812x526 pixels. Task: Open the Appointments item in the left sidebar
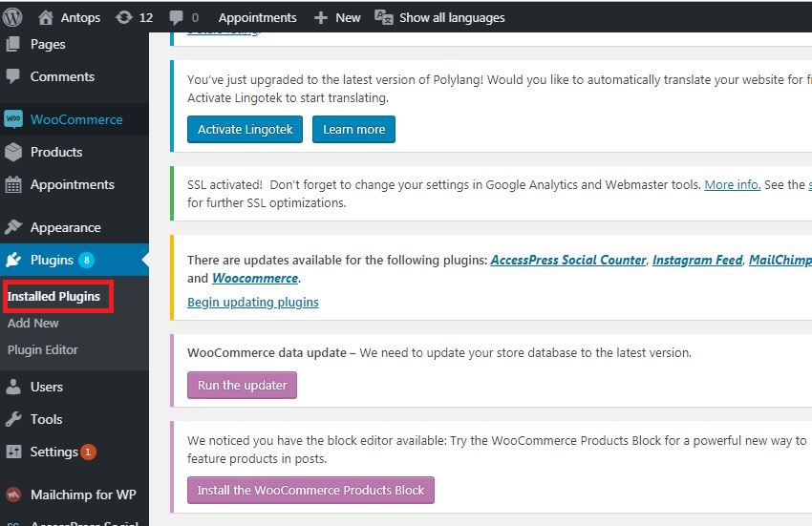[x=73, y=185]
